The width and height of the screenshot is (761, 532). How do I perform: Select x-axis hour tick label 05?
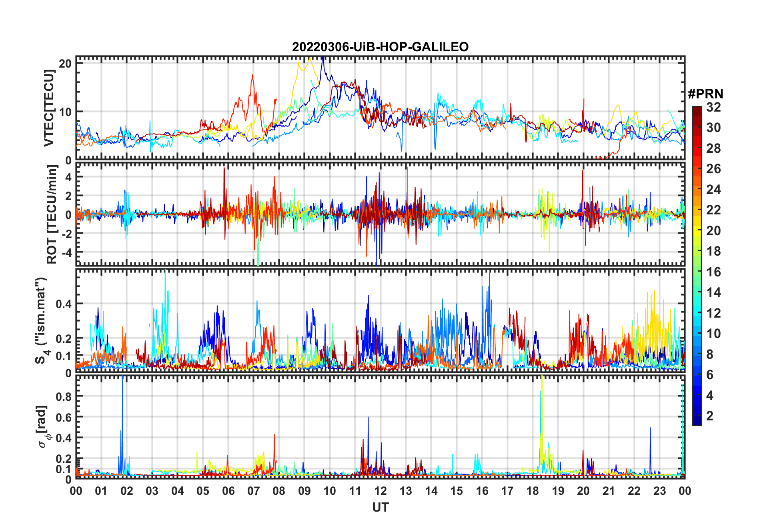203,491
